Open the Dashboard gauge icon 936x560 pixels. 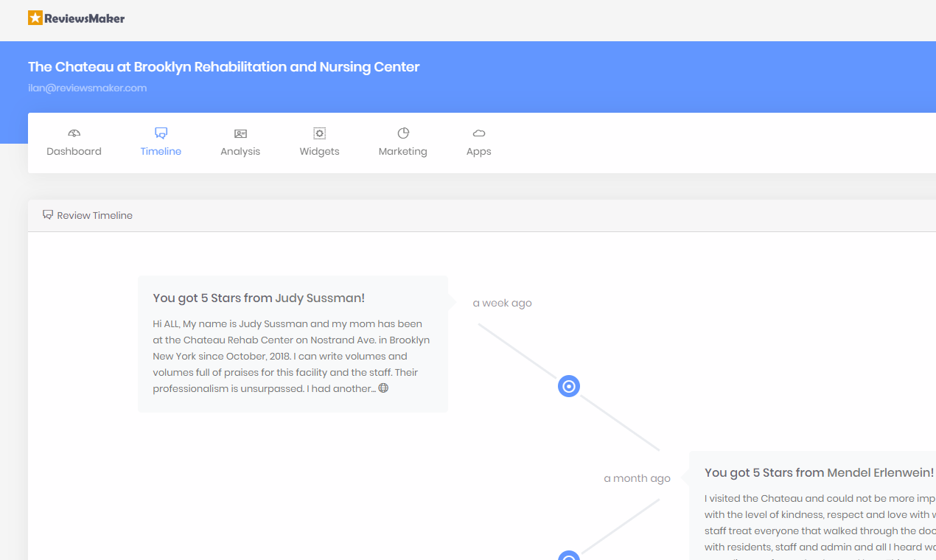coord(74,133)
